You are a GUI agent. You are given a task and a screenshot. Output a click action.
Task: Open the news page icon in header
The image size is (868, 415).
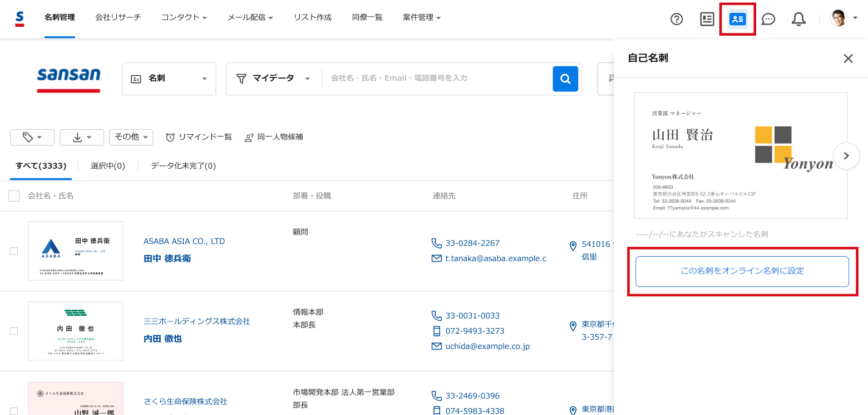(x=707, y=19)
